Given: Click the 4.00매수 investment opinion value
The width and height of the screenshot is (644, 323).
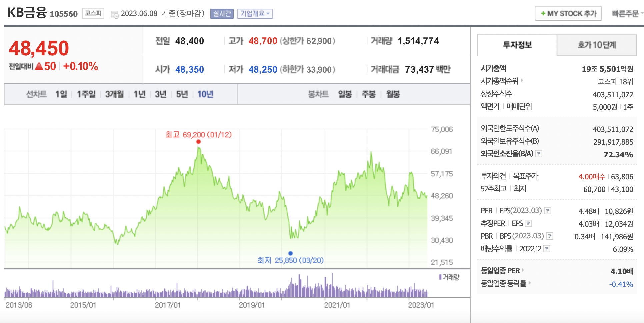Looking at the screenshot, I should click(592, 177).
